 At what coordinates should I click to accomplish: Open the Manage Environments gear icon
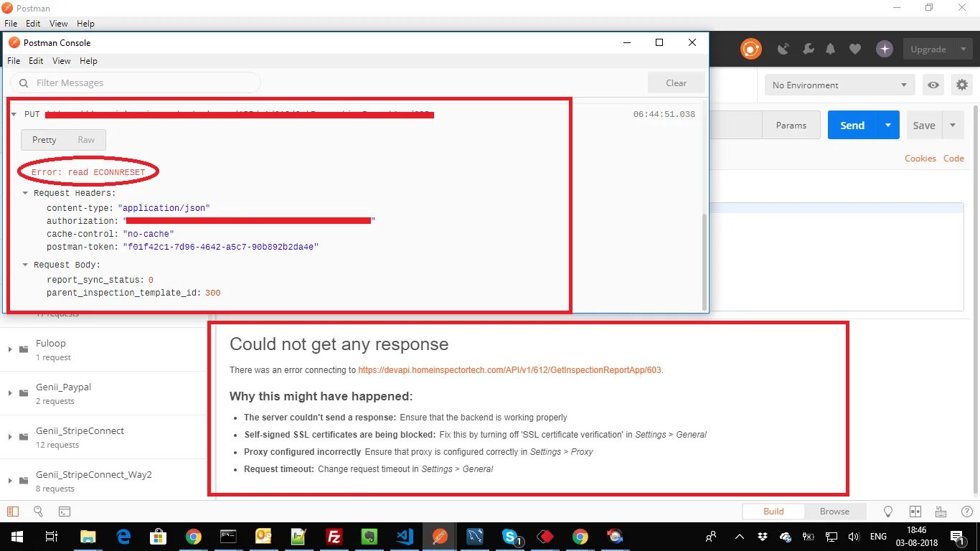(x=961, y=85)
